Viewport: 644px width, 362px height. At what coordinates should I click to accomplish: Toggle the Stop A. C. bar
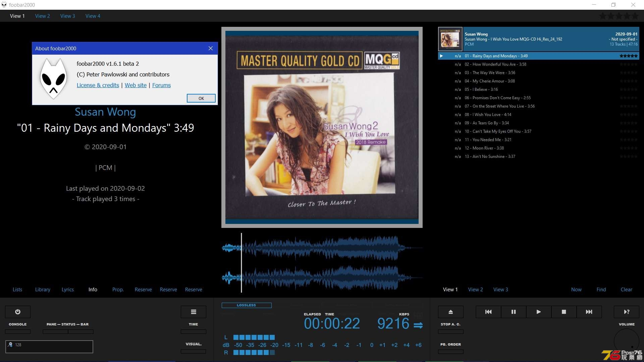click(x=451, y=331)
